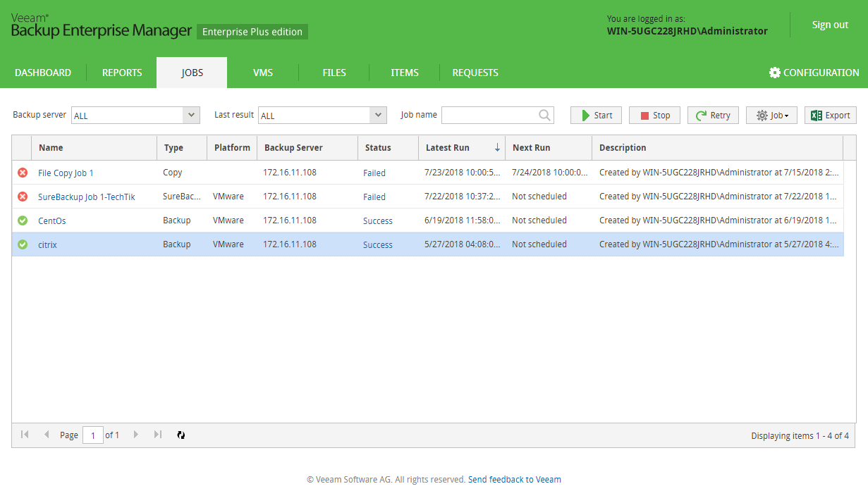Retry the selected job

(713, 116)
